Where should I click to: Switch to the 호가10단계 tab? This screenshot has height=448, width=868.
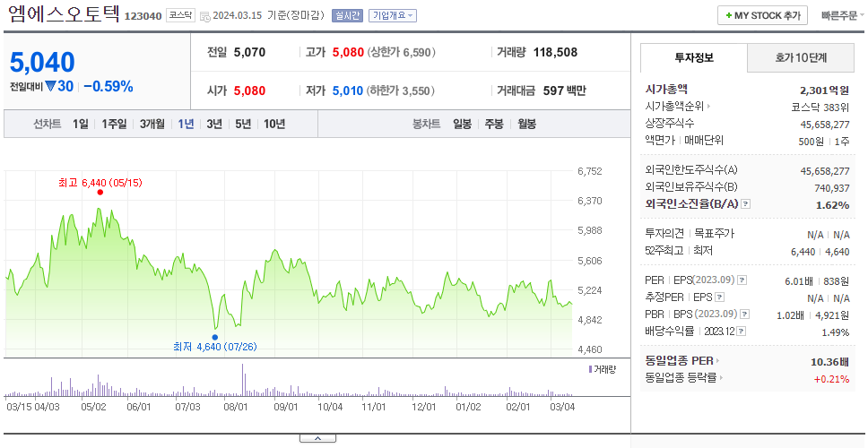(801, 57)
